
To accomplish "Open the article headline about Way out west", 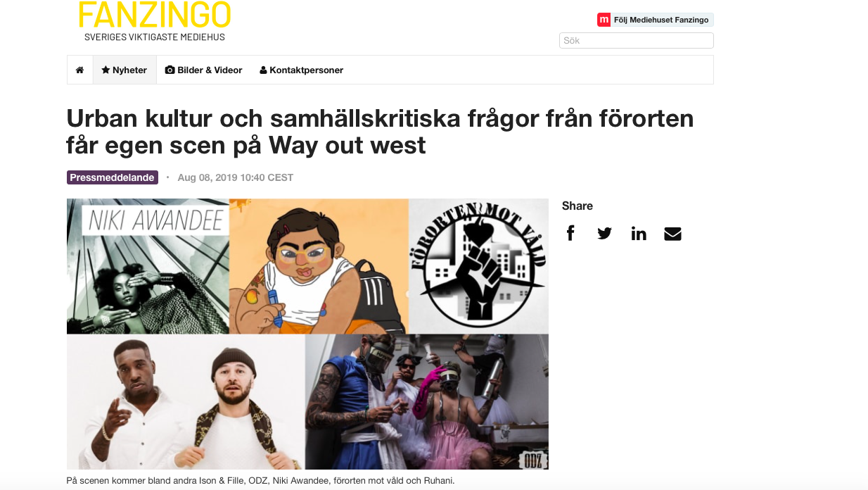I will coord(380,132).
